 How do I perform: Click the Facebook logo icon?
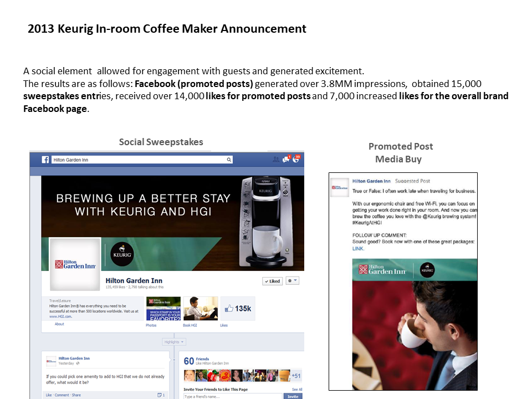pos(45,160)
